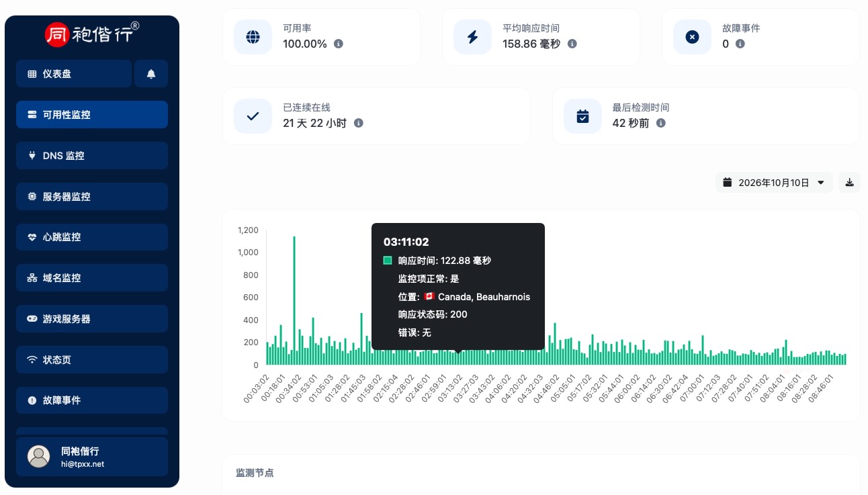Click the user avatar picture
The width and height of the screenshot is (868, 495).
click(38, 456)
